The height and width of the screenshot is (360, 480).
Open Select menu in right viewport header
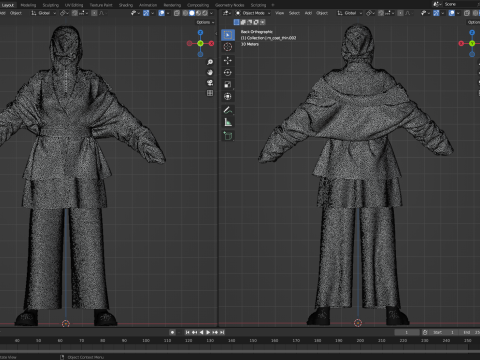click(x=294, y=13)
